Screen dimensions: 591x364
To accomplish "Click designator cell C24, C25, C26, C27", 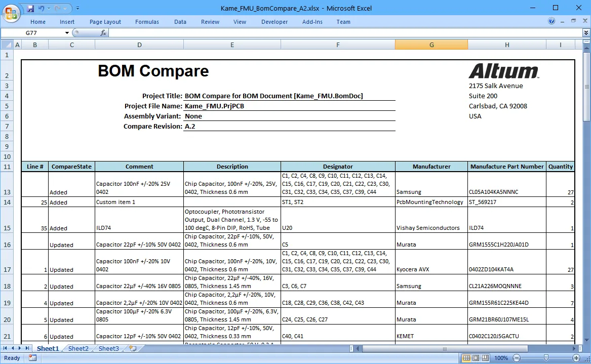I will coord(338,316).
